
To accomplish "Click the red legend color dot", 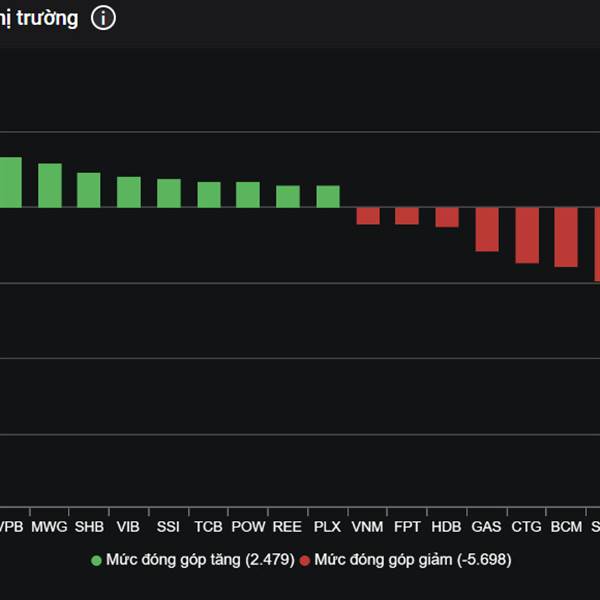I will point(305,560).
